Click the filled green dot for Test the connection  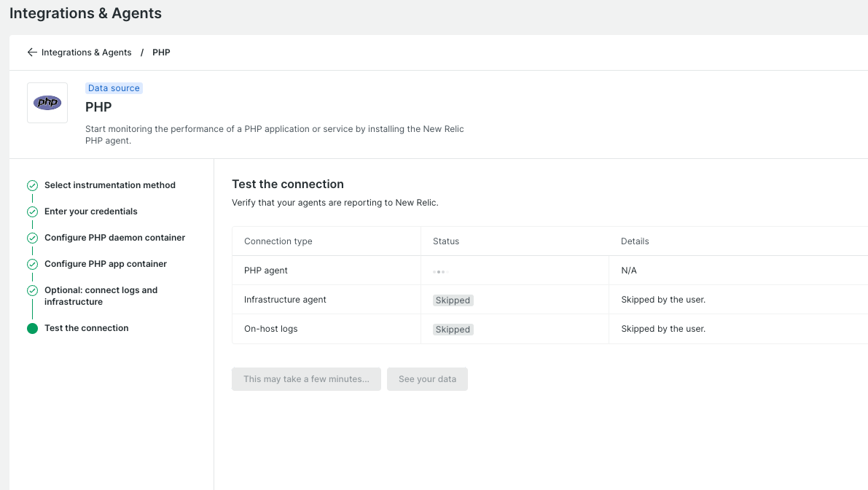[x=32, y=328]
